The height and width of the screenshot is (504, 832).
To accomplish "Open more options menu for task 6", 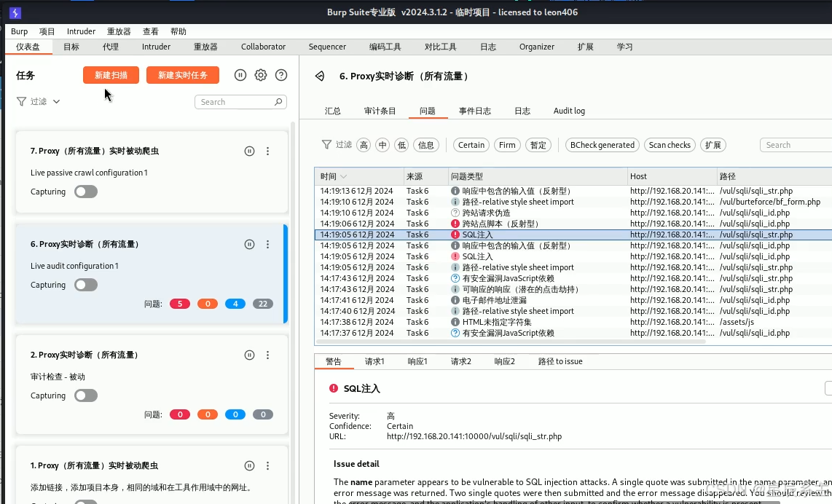I will 268,245.
